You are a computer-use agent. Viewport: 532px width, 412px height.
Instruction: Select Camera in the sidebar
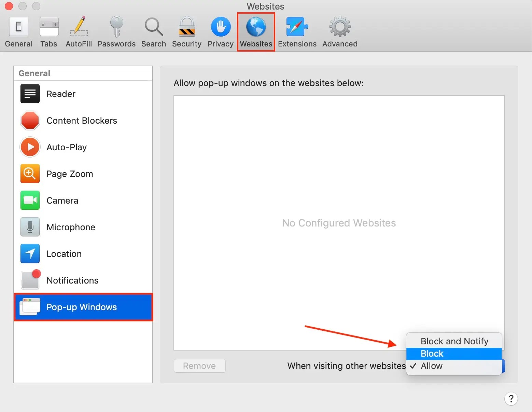pos(83,200)
